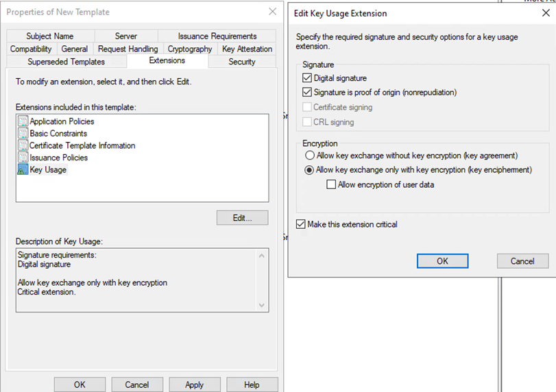Close the Properties of New Template dialog
556x392 pixels.
click(x=272, y=12)
